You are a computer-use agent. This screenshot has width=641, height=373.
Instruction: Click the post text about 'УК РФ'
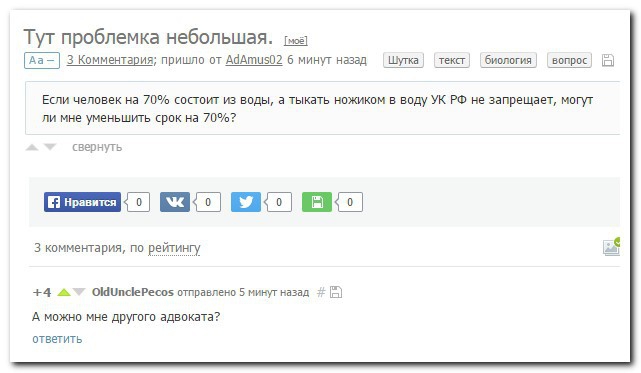[317, 108]
